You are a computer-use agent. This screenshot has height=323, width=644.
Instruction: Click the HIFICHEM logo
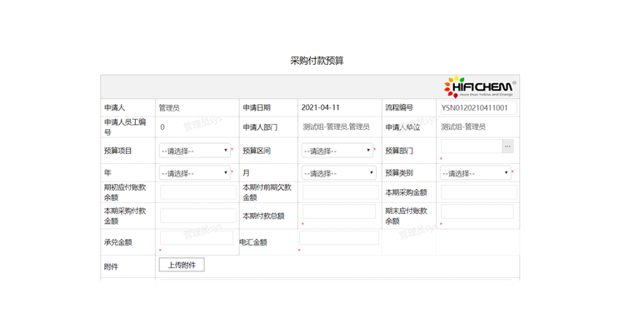[x=480, y=87]
